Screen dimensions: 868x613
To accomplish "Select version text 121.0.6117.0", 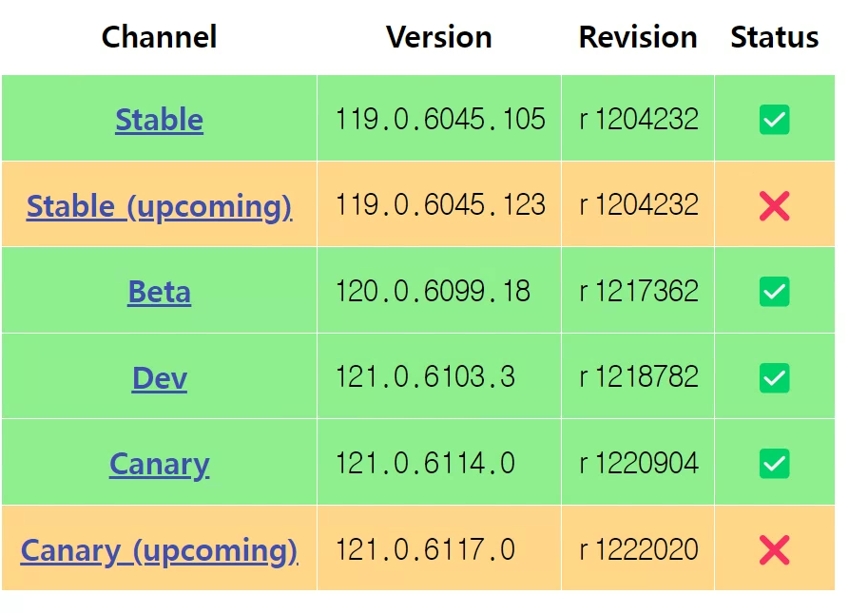I will click(x=425, y=549).
